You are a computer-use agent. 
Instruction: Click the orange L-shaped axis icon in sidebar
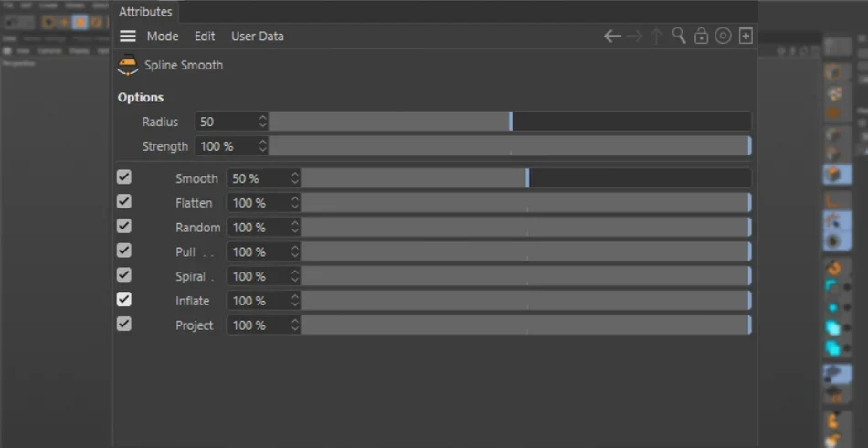pos(833,200)
